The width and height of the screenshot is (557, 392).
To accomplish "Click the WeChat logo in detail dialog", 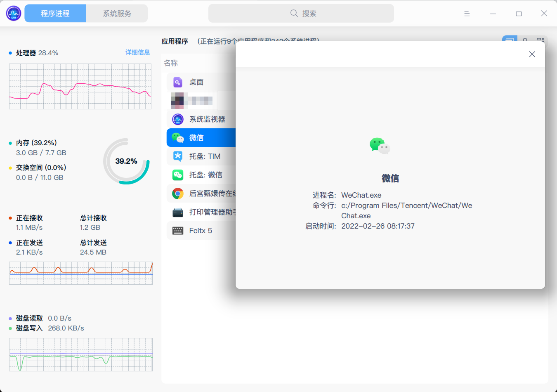I will click(379, 145).
